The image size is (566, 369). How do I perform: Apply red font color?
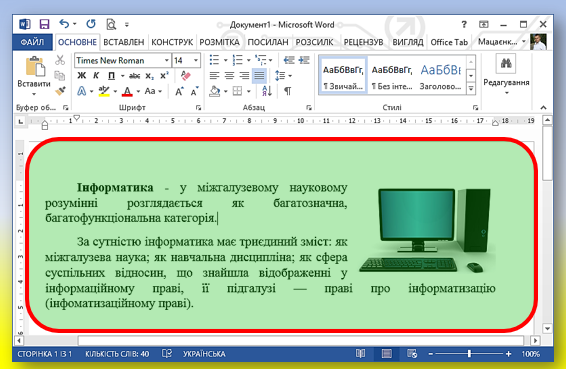tap(127, 91)
